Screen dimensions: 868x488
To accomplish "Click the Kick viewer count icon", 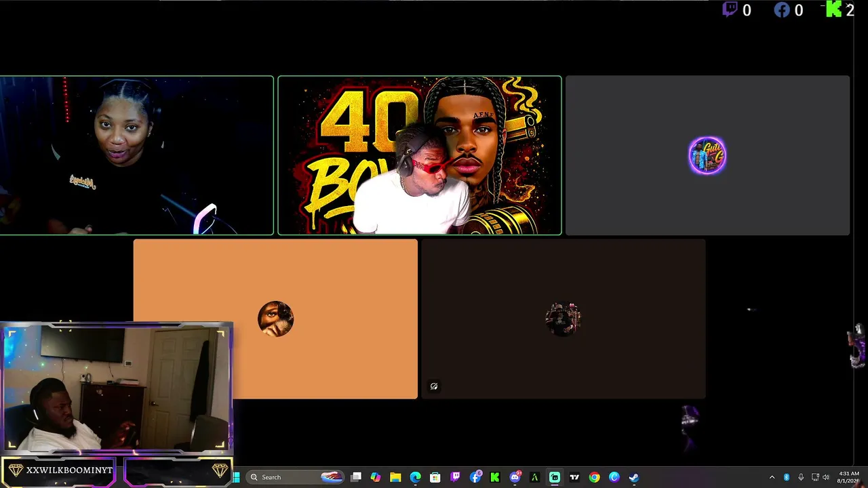I will coord(833,9).
